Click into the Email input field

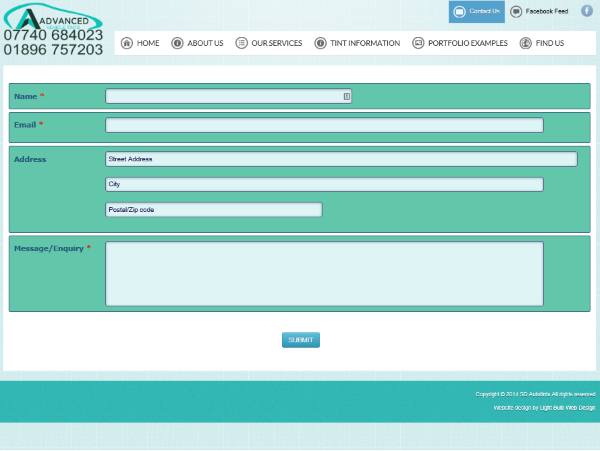click(324, 125)
